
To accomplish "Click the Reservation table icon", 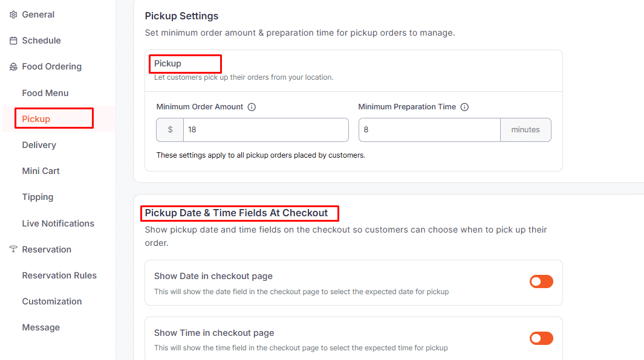I will (13, 249).
